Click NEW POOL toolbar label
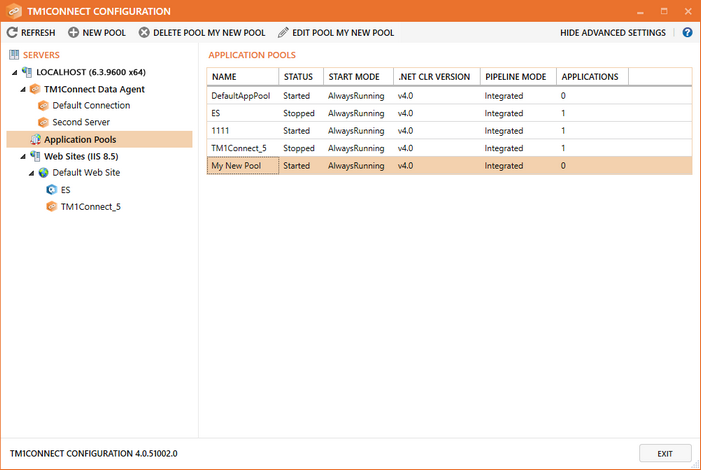This screenshot has width=701, height=470. click(104, 33)
